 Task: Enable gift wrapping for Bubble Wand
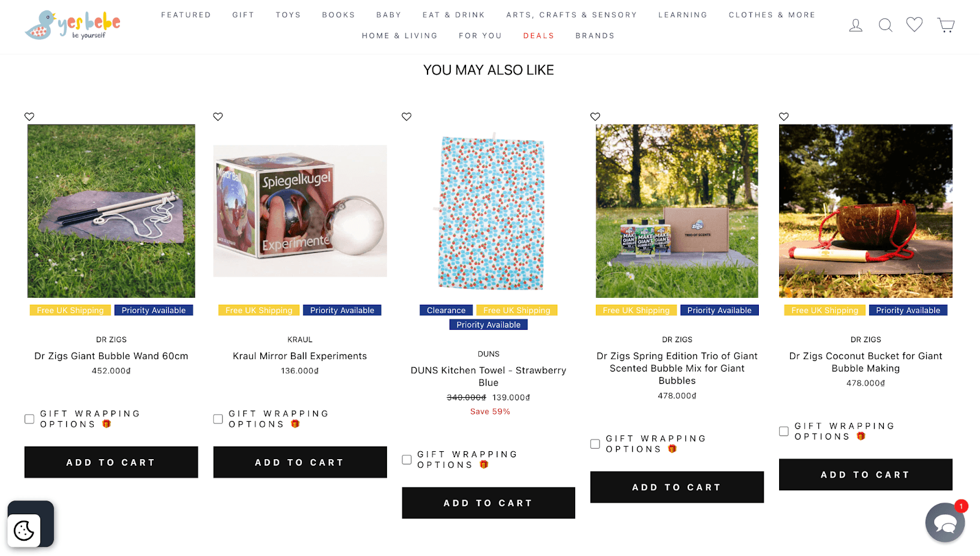pos(29,419)
